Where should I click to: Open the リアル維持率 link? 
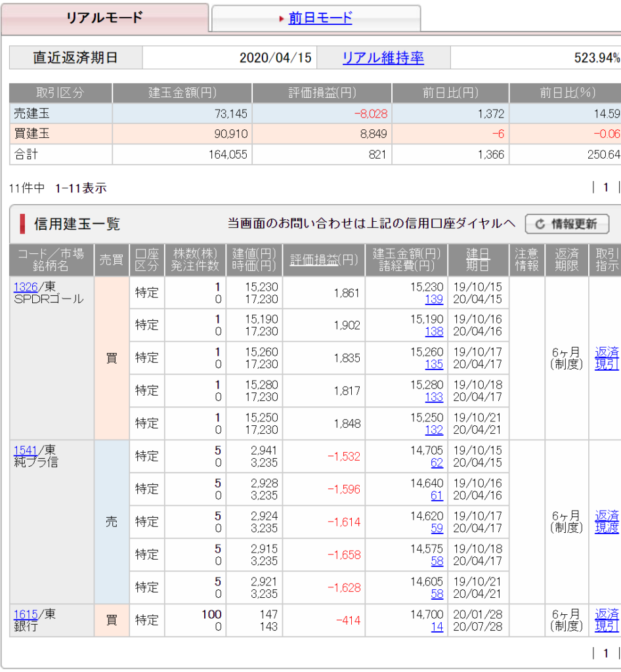(383, 58)
